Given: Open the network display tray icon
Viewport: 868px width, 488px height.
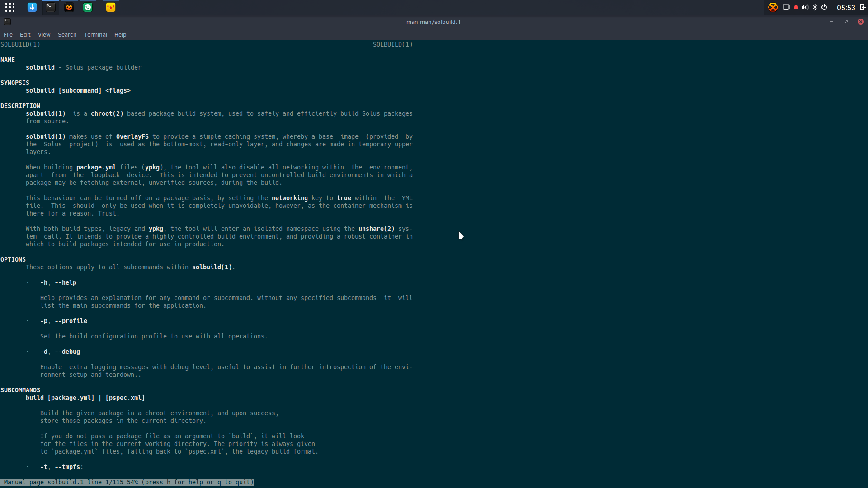Looking at the screenshot, I should click(786, 7).
